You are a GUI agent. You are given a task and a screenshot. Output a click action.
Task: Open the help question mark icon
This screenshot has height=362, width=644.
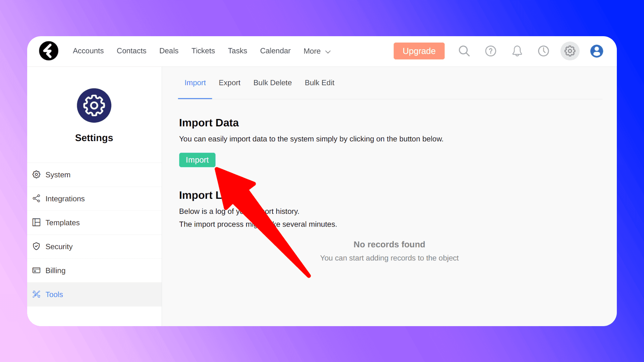(491, 51)
